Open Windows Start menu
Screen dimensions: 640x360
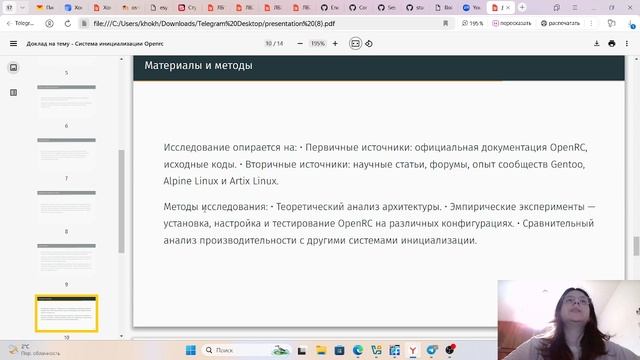191,350
